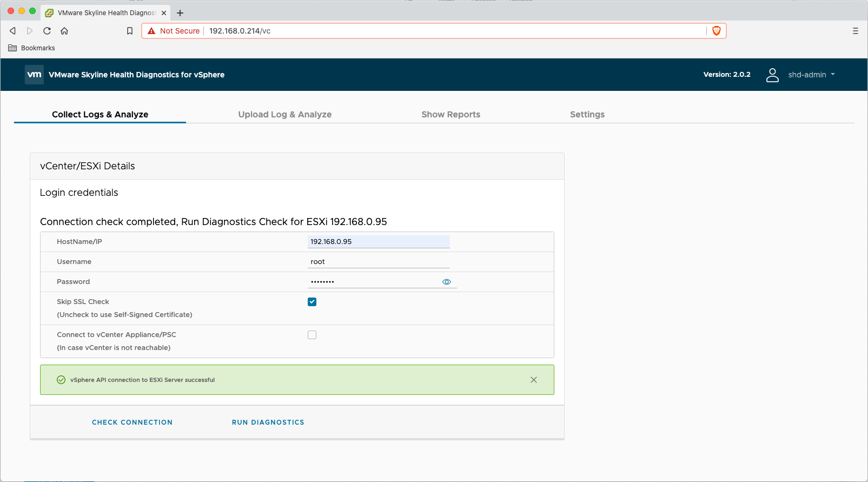868x482 pixels.
Task: Click the Username label
Action: click(x=74, y=262)
